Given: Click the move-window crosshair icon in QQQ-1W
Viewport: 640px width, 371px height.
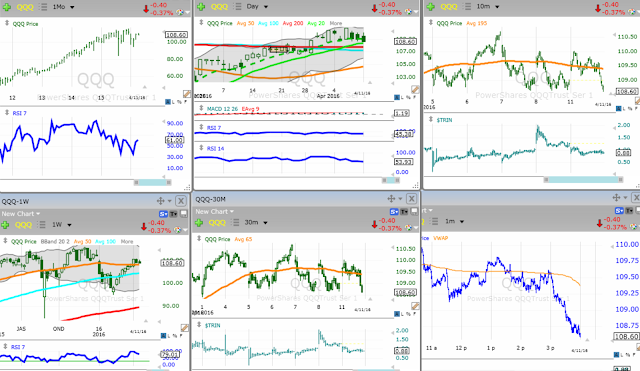Looking at the screenshot, I should 160,200.
